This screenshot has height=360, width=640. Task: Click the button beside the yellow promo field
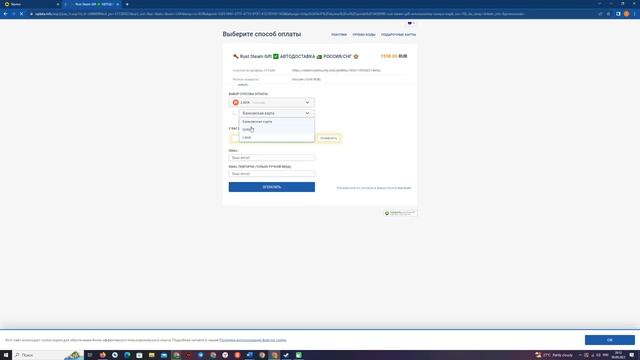point(329,138)
